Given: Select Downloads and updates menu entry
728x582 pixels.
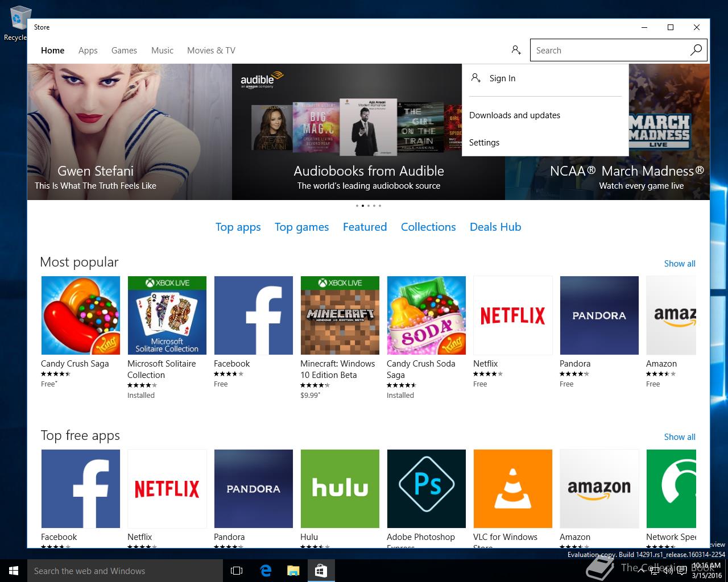Looking at the screenshot, I should (x=545, y=115).
